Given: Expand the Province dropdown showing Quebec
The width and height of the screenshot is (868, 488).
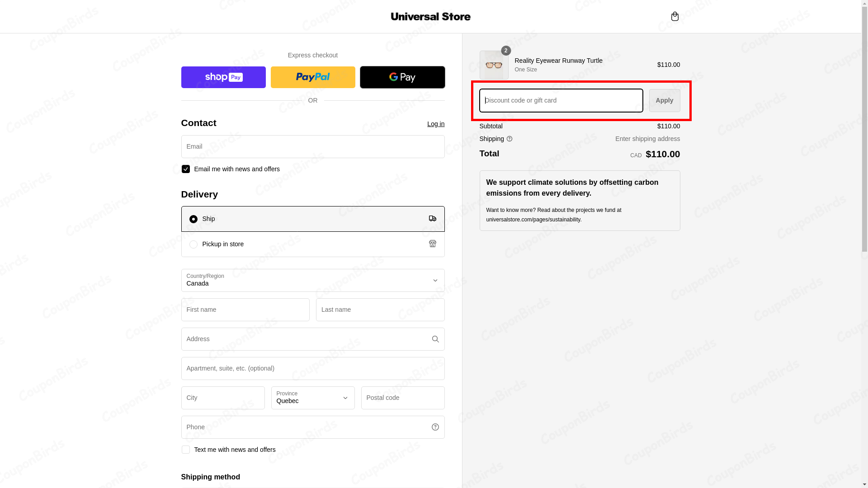Looking at the screenshot, I should (x=313, y=398).
